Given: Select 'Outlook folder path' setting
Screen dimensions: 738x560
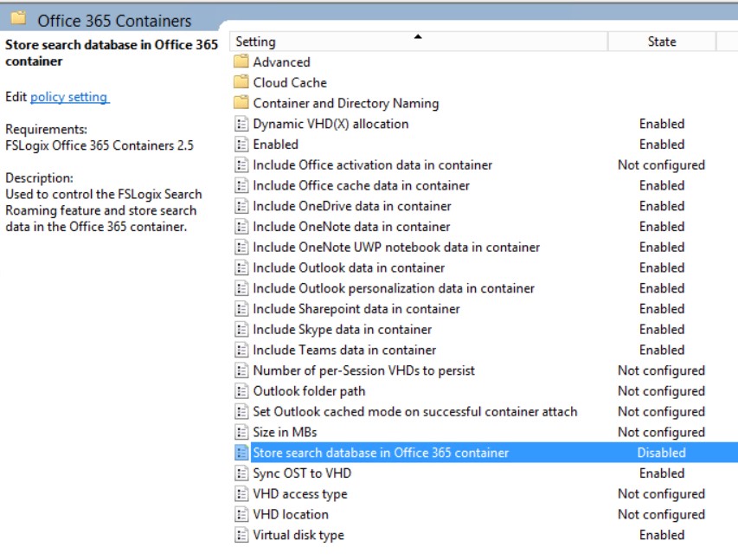Looking at the screenshot, I should pyautogui.click(x=309, y=391).
